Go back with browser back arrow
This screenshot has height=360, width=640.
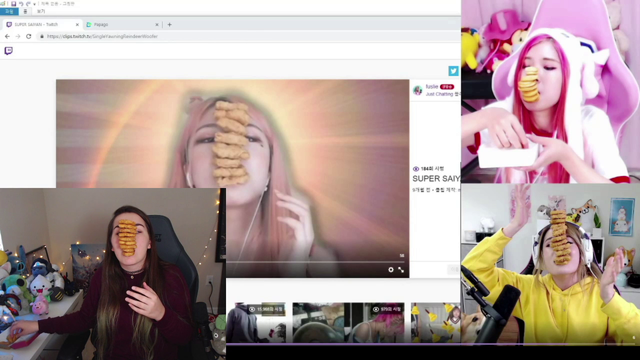coord(7,36)
